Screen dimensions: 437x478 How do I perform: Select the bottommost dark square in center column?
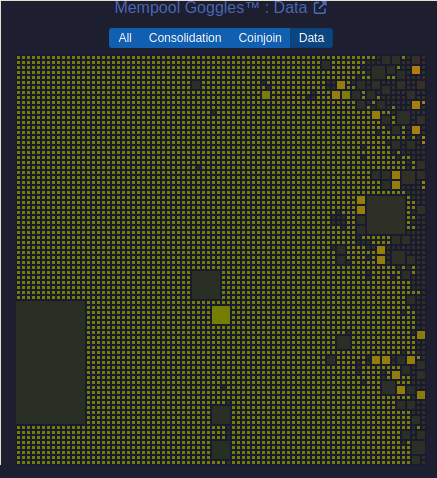(221, 450)
